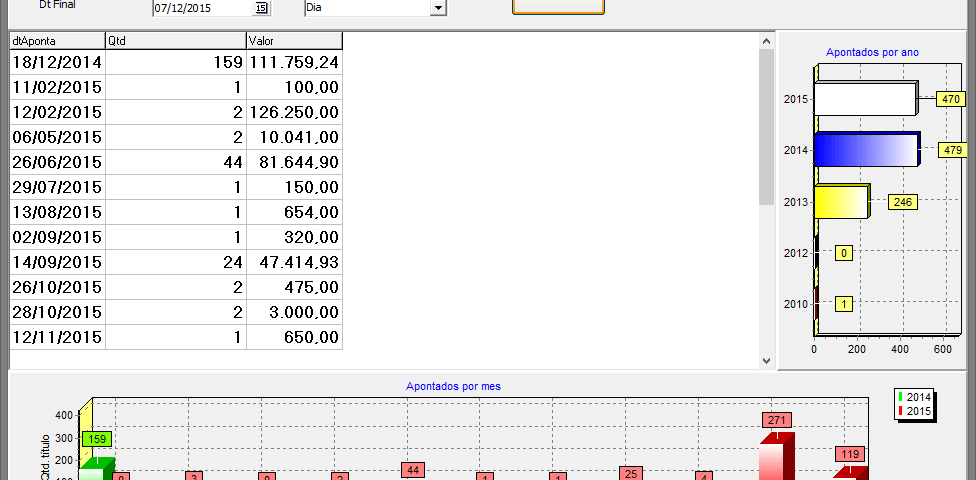The width and height of the screenshot is (976, 480).
Task: Click the 470 label for 2015 bar
Action: coord(950,99)
